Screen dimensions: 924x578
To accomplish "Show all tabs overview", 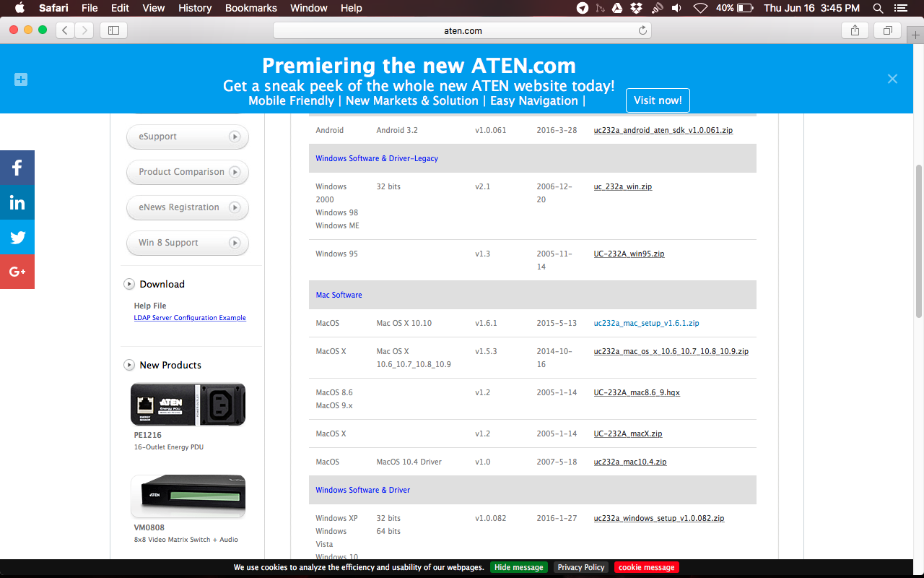I will click(x=887, y=30).
